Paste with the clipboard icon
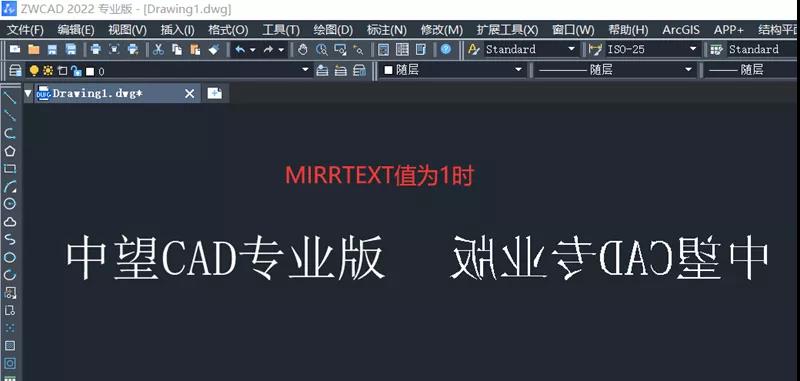The height and width of the screenshot is (381, 800). coord(195,49)
